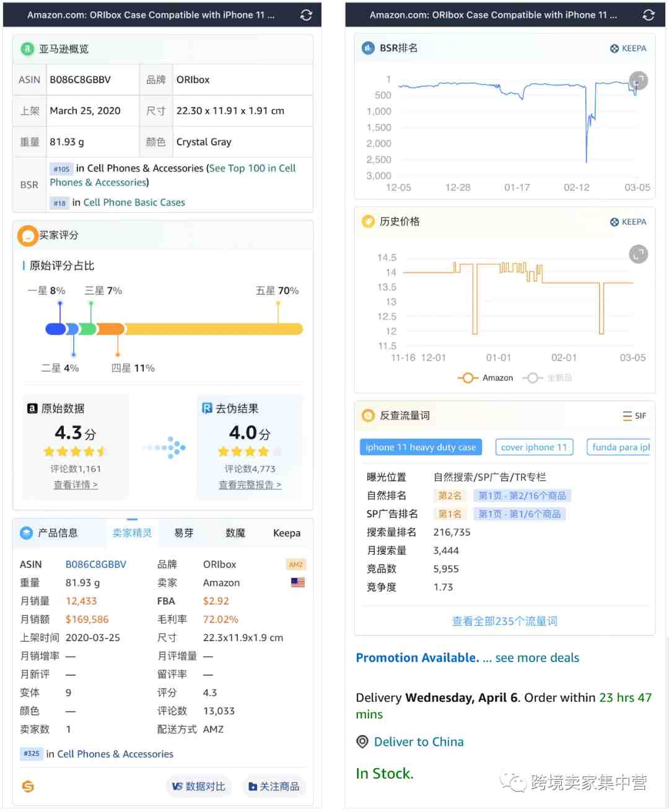Click the reload icon in the left panel header

(306, 15)
